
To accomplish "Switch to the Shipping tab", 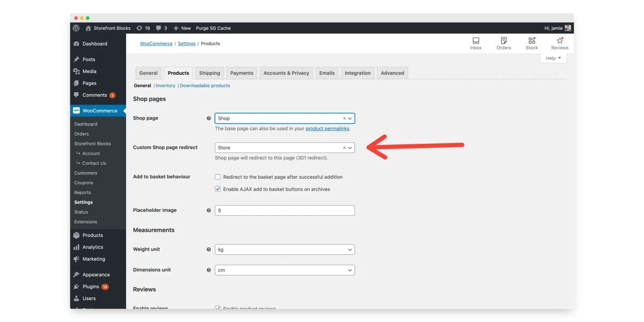I will (x=209, y=73).
